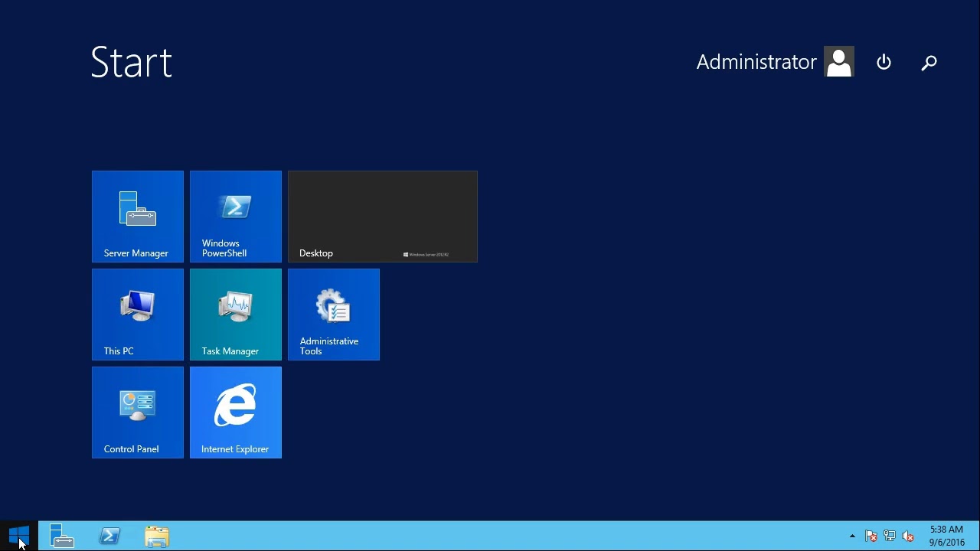Open the Desktop tile

(x=383, y=217)
